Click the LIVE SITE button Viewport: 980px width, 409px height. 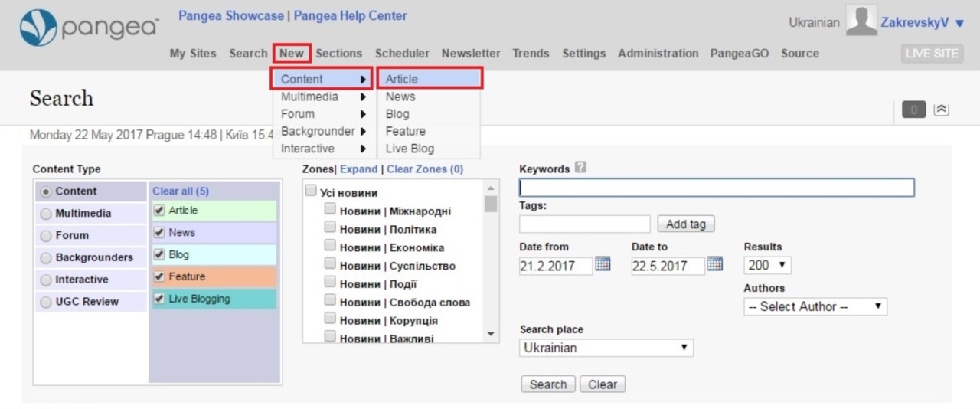pyautogui.click(x=932, y=54)
